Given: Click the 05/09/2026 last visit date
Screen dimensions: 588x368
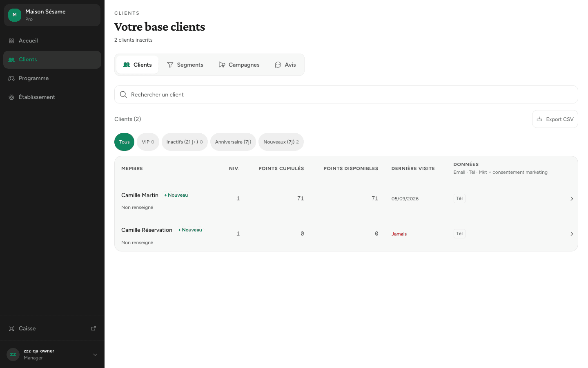Looking at the screenshot, I should [405, 199].
